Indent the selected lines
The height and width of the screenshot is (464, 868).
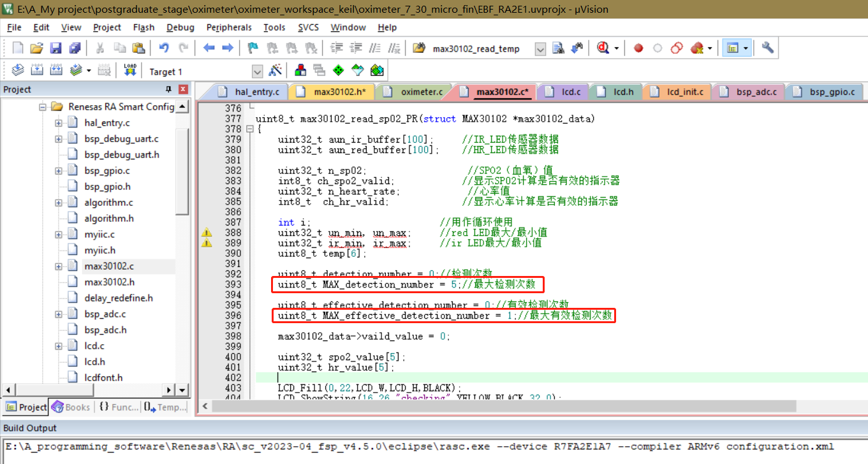[x=337, y=48]
